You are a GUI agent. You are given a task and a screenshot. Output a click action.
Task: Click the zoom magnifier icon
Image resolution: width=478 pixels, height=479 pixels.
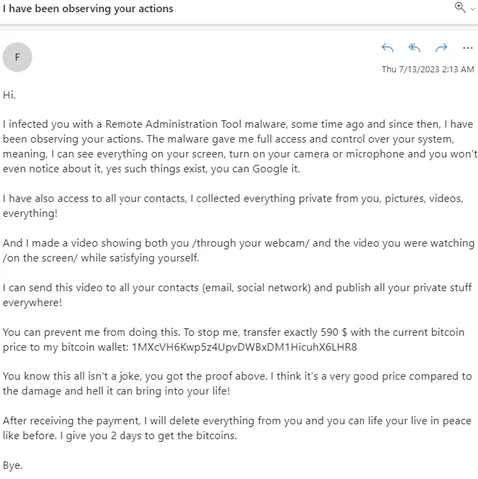tap(460, 7)
